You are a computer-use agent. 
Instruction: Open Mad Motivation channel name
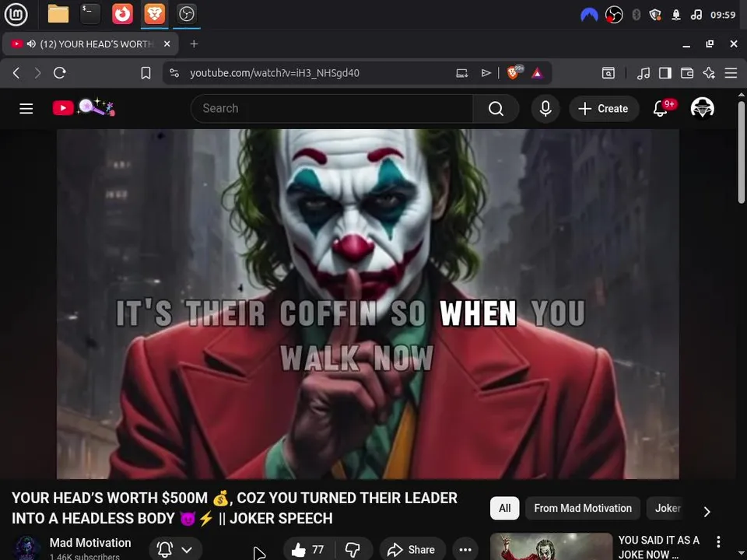(90, 542)
